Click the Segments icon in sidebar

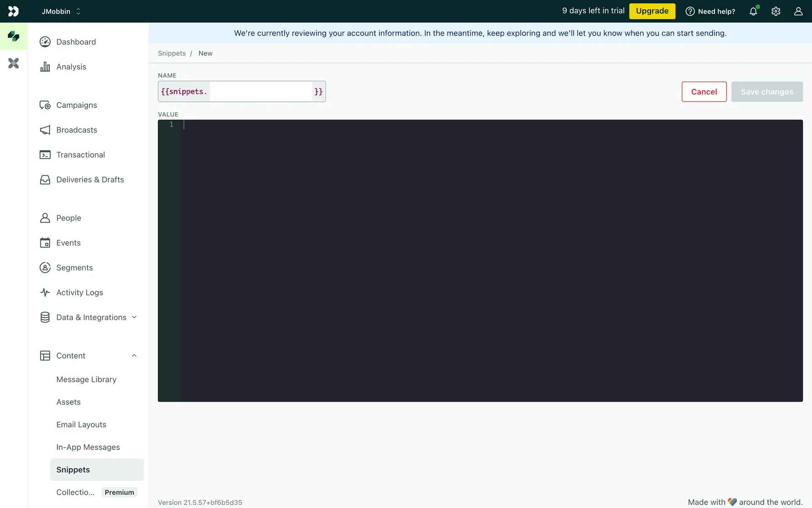coord(45,268)
